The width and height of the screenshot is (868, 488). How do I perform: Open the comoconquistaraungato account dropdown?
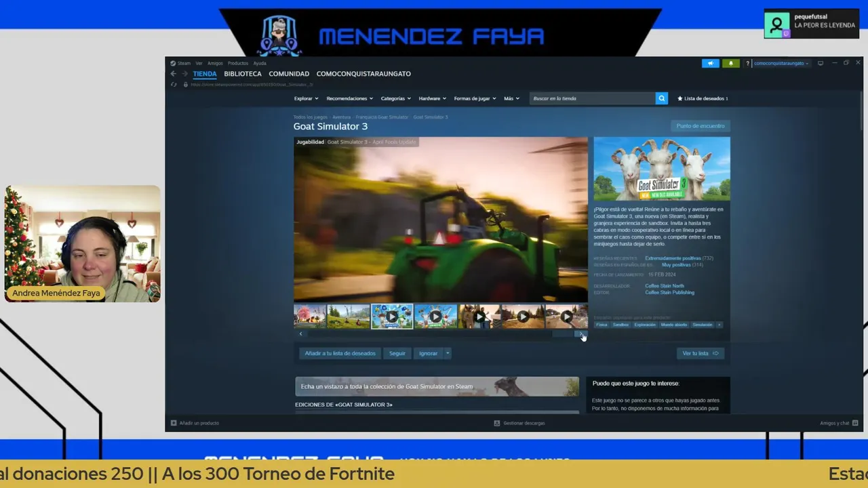pos(781,63)
